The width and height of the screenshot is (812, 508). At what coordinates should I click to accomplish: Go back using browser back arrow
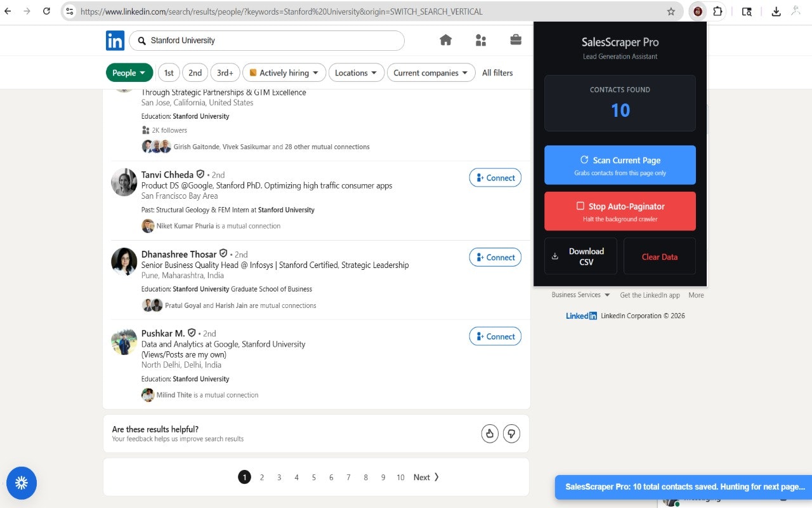pyautogui.click(x=8, y=11)
